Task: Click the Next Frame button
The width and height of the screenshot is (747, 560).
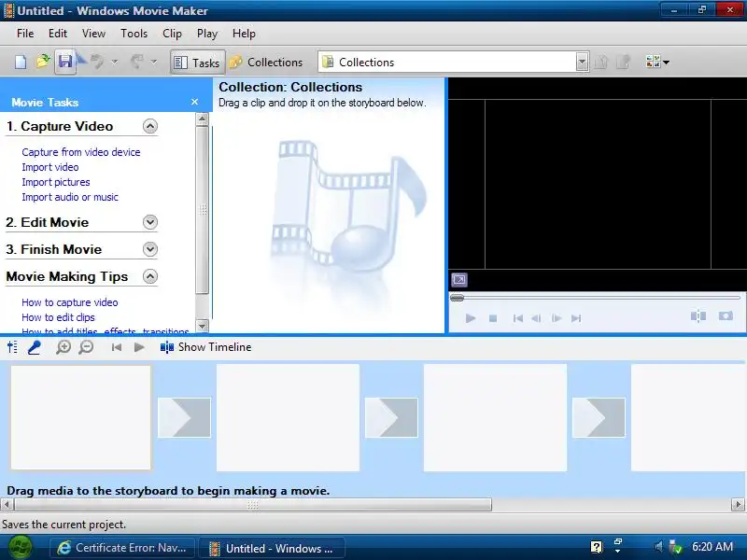Action: [557, 318]
